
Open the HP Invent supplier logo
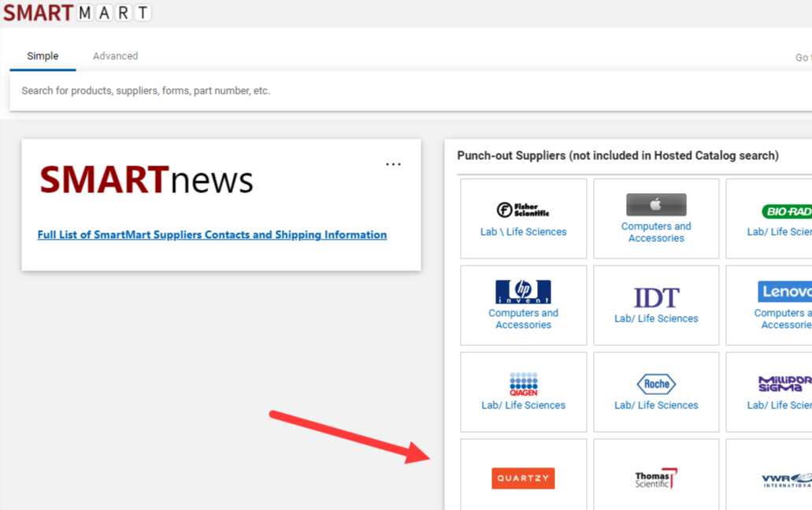523,292
